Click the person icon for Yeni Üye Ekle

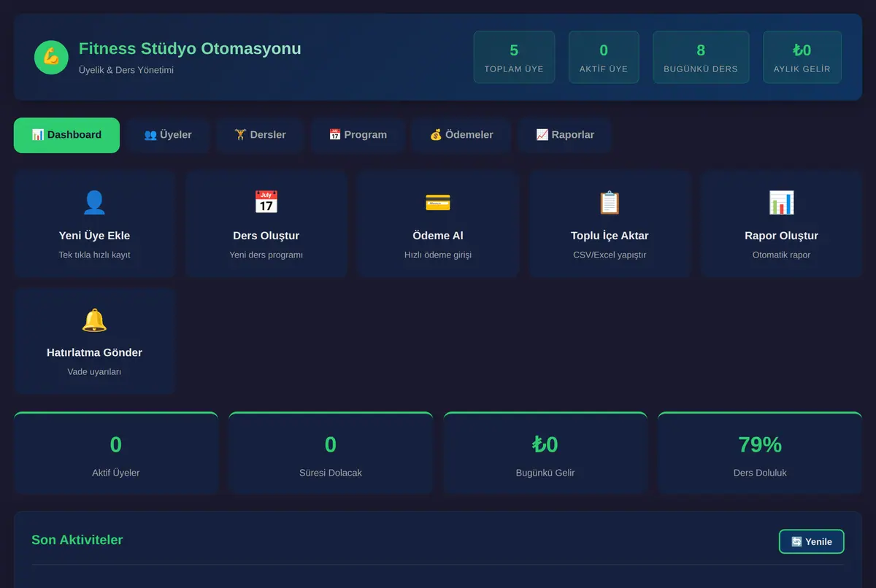pos(94,202)
